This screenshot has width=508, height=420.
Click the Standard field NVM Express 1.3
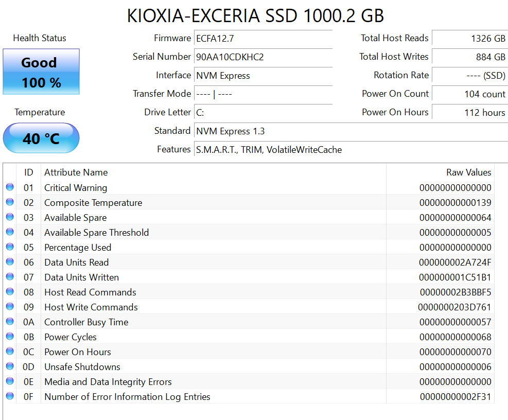[351, 131]
